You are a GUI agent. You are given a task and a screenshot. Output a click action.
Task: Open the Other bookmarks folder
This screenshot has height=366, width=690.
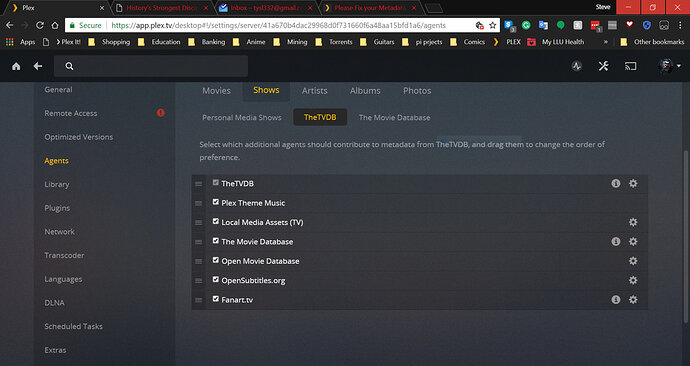point(653,42)
